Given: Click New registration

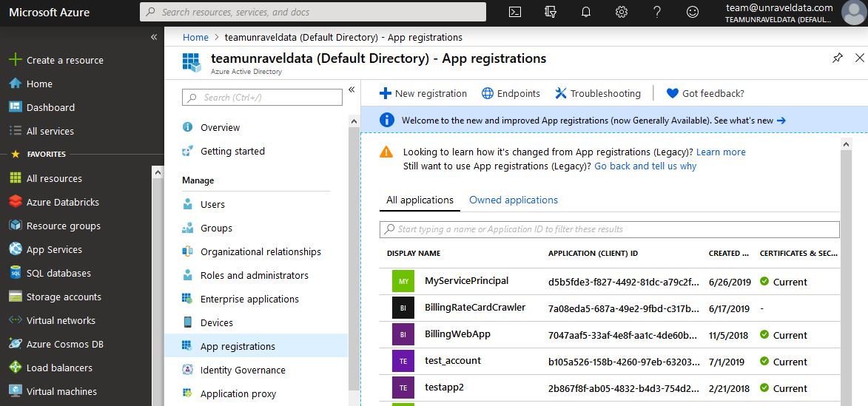Looking at the screenshot, I should tap(423, 93).
